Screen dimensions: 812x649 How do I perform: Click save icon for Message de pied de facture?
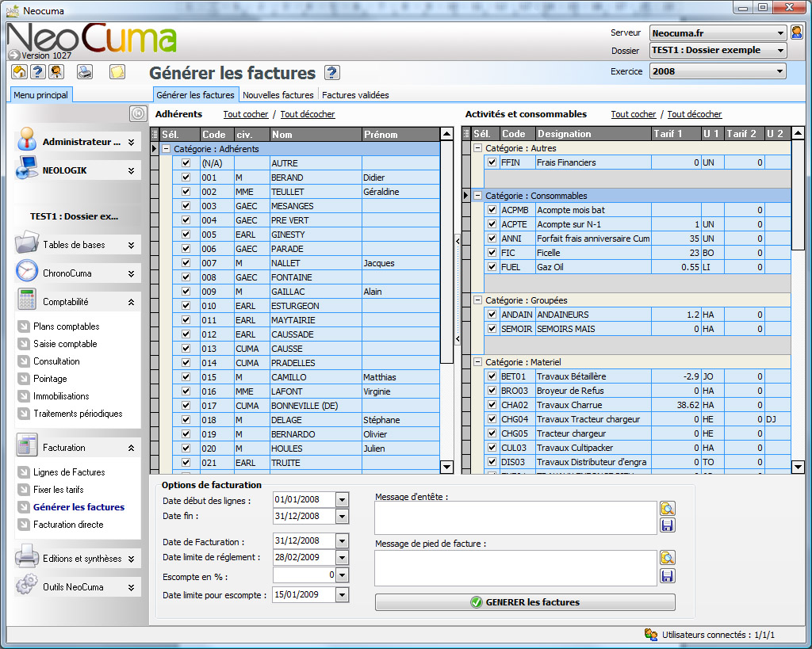[x=668, y=575]
